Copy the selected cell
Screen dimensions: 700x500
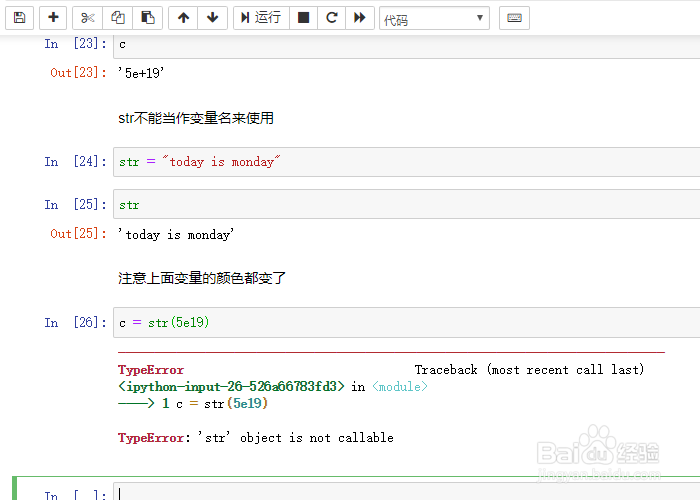tap(118, 18)
